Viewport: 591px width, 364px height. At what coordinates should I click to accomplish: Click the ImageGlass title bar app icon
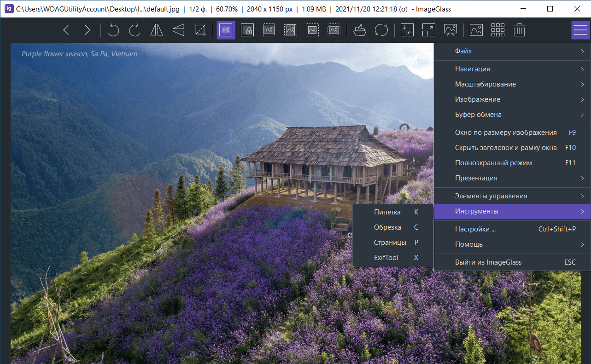point(9,9)
